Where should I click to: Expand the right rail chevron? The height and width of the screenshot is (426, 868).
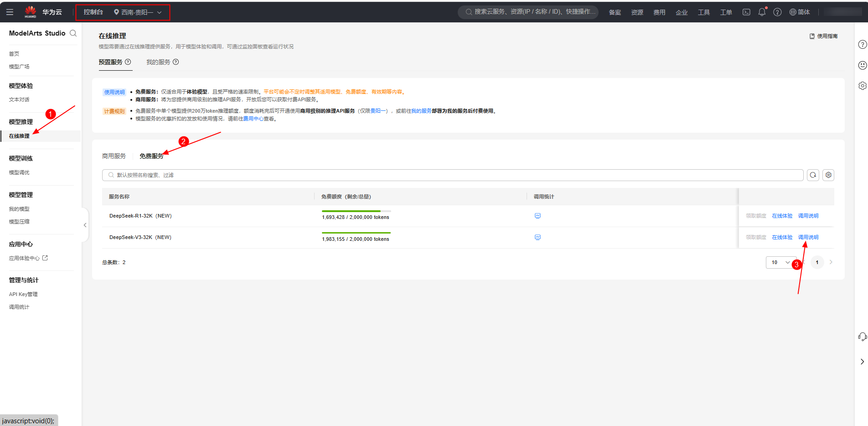click(x=862, y=362)
